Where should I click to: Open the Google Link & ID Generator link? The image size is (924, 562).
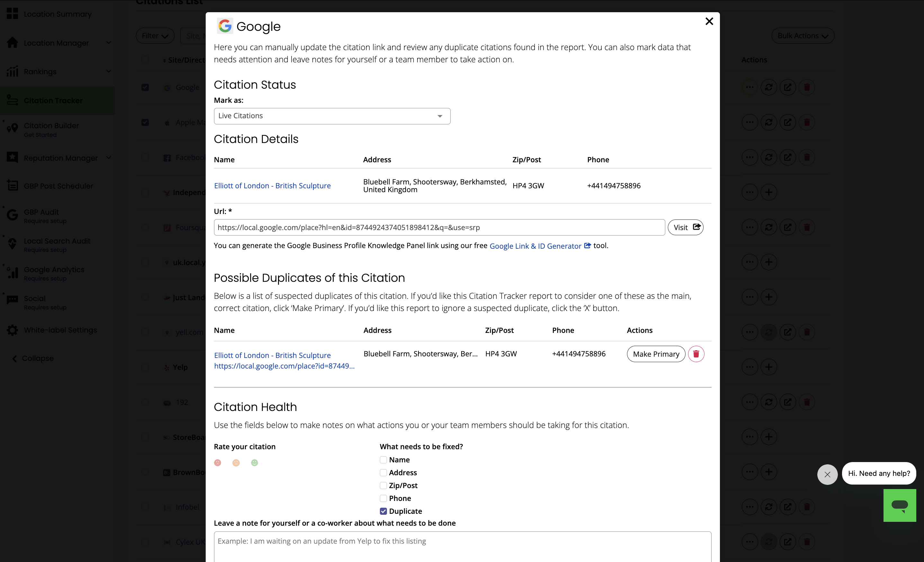(540, 246)
